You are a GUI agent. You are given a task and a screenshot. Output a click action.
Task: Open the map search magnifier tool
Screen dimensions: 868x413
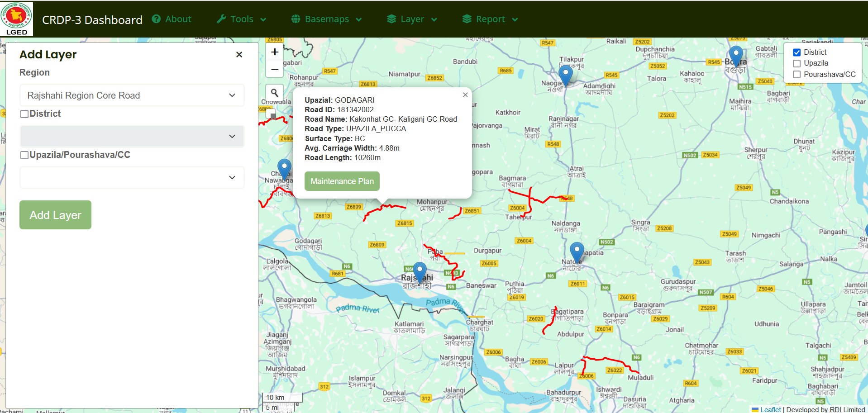coord(274,93)
